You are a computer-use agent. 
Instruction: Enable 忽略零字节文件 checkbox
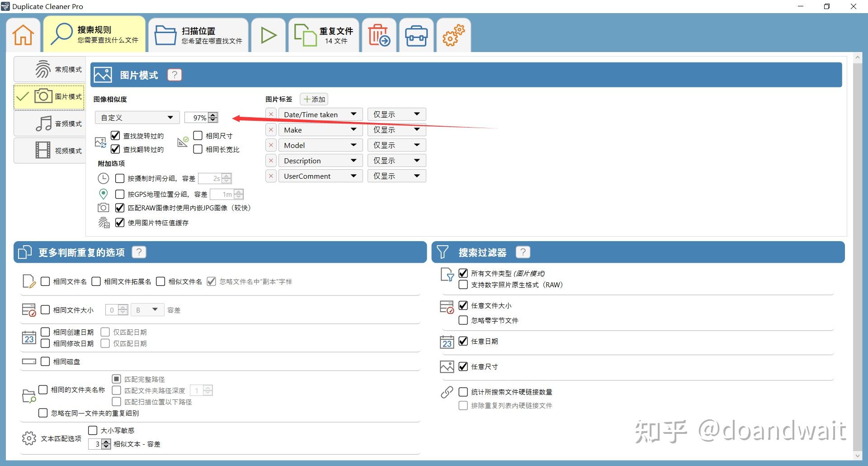click(463, 320)
